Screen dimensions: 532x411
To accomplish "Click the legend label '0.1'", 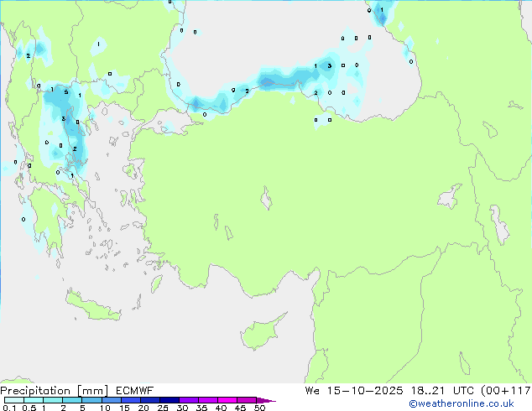I will click(x=9, y=408).
